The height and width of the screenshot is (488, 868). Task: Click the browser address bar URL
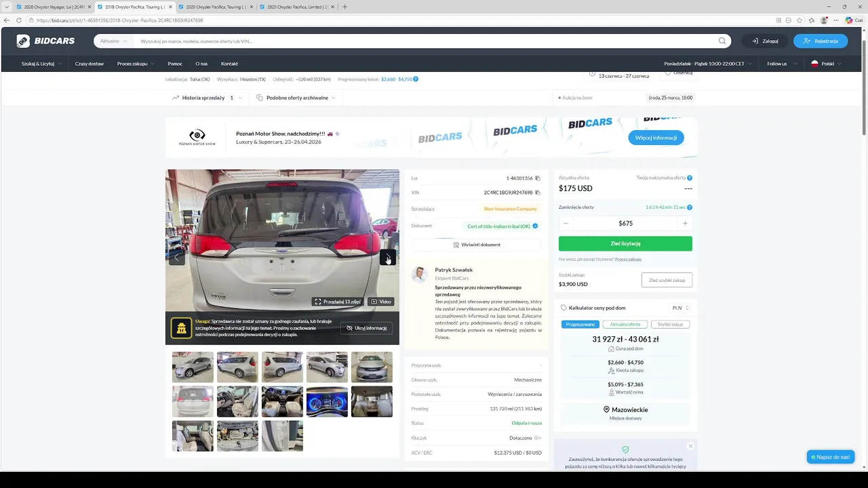coord(120,20)
